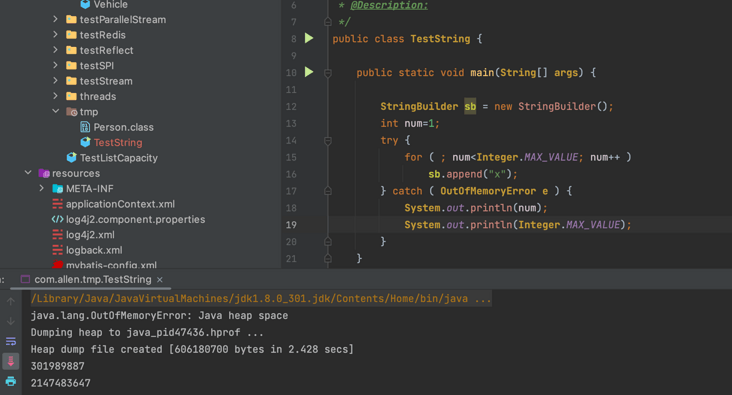
Task: Click the resources folder icon
Action: (x=44, y=173)
